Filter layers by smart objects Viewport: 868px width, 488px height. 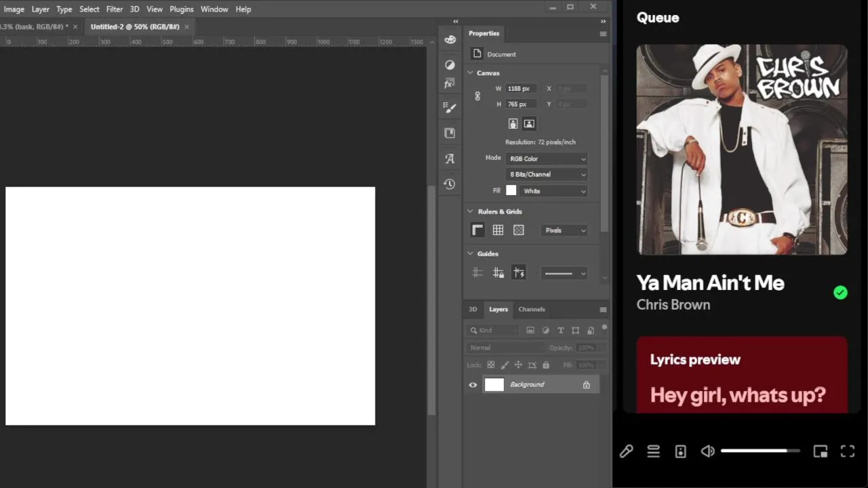point(590,330)
